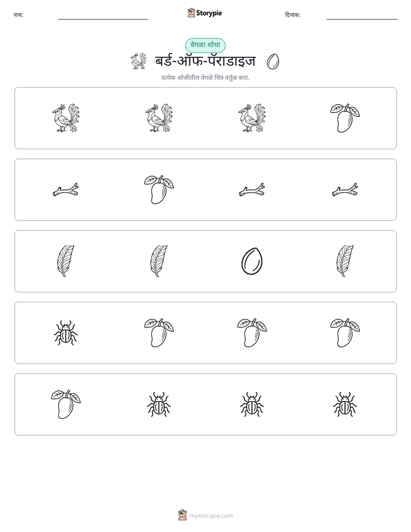Screen dimensions: 411x532
Task: Click the first twig in row two
Action: (x=66, y=190)
